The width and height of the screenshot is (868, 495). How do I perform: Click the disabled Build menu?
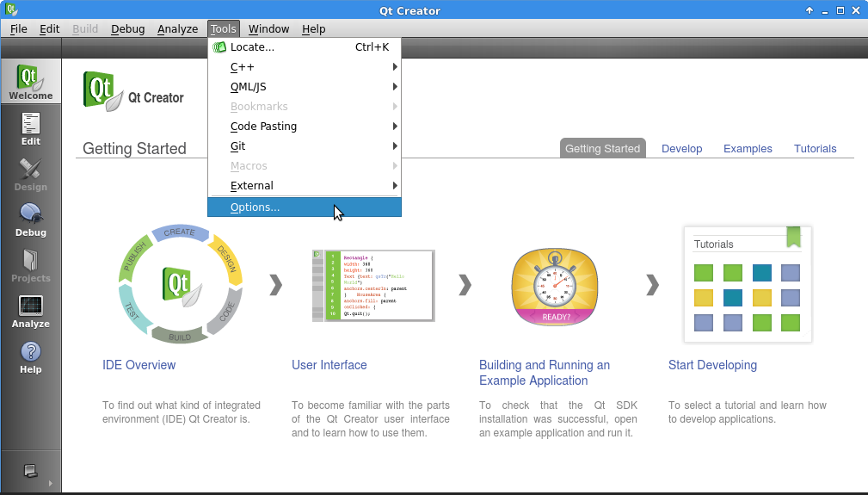pos(84,28)
